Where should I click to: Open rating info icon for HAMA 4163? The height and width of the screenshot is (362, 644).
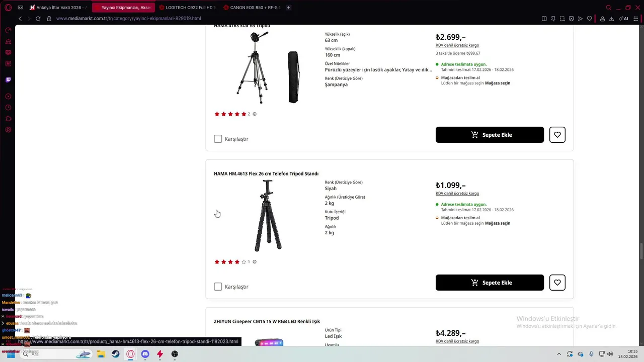254,114
